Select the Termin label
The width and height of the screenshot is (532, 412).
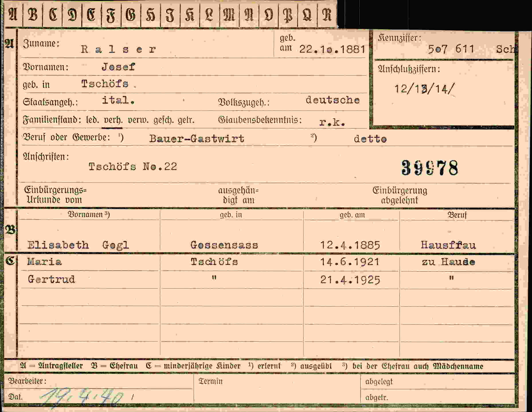pos(210,381)
